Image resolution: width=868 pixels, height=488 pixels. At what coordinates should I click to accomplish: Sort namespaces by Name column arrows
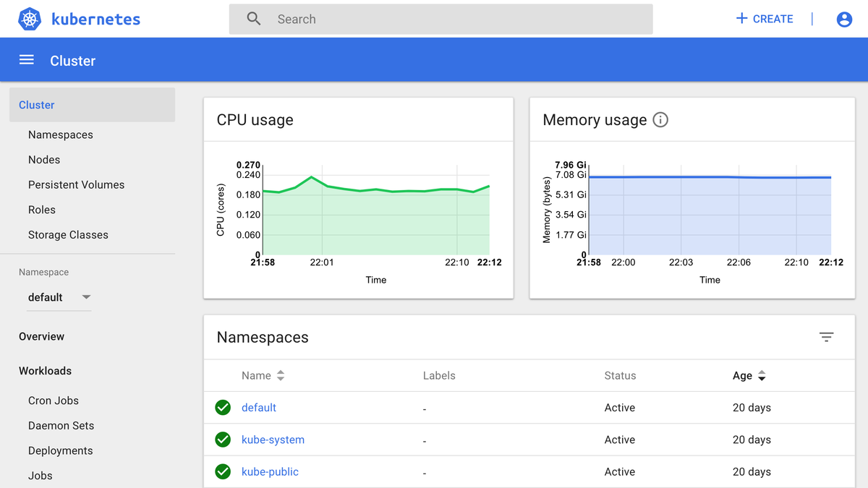click(281, 376)
